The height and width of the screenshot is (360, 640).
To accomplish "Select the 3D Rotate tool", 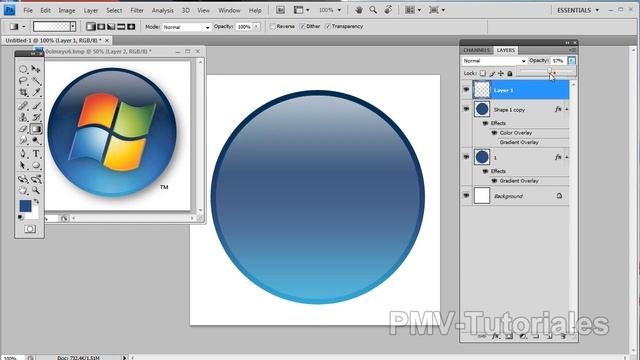I will pos(23,179).
